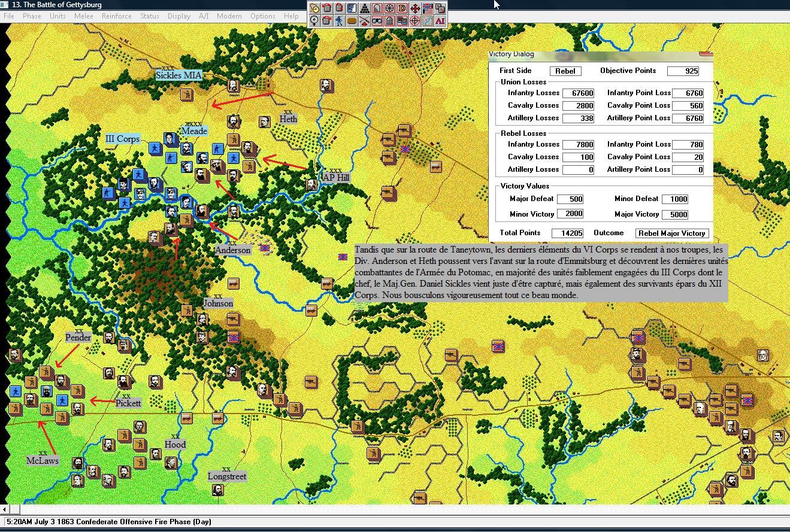
Task: Click the overlapping windows toolbar icon
Action: pos(402,21)
